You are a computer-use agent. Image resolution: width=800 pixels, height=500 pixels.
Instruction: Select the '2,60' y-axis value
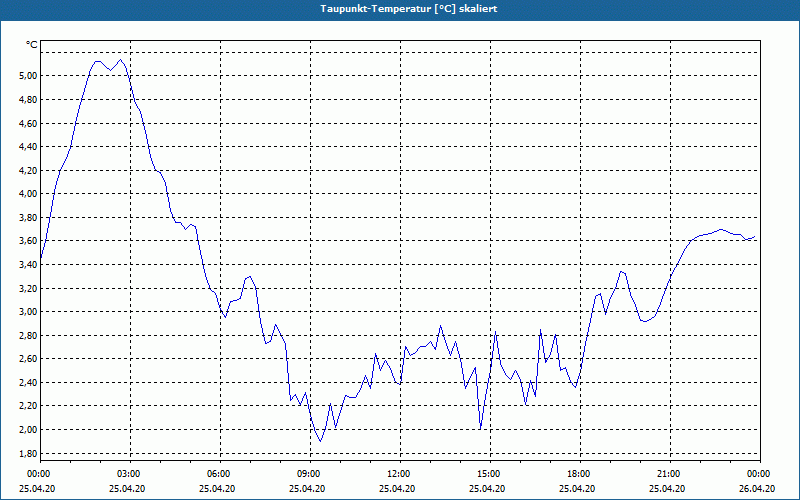(x=28, y=359)
